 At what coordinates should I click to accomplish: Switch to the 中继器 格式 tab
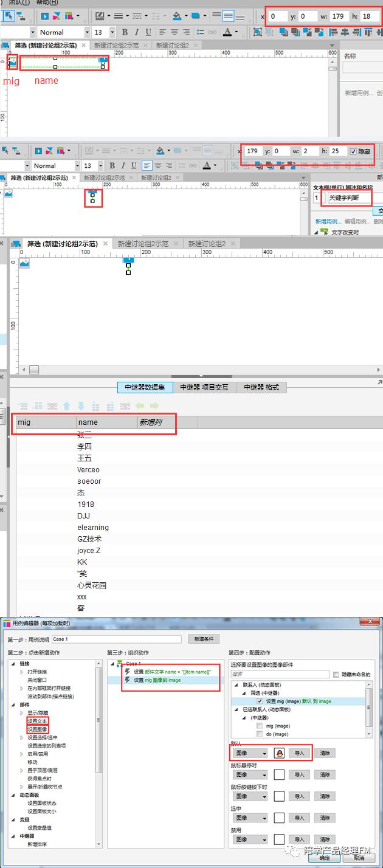[x=261, y=387]
